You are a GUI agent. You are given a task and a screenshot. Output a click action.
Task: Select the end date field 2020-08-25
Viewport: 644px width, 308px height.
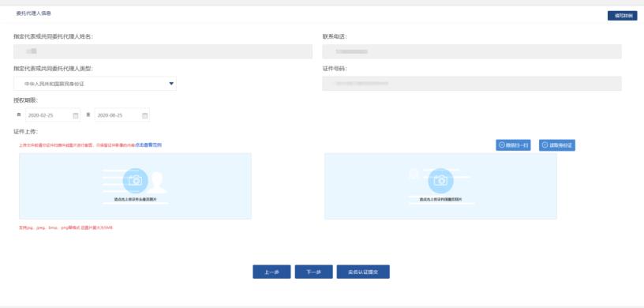tap(122, 115)
